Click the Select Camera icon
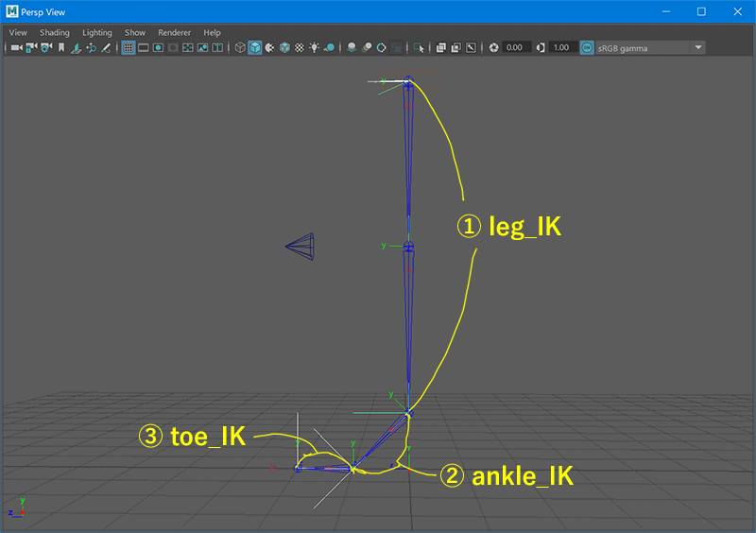This screenshot has width=756, height=533. coord(17,48)
